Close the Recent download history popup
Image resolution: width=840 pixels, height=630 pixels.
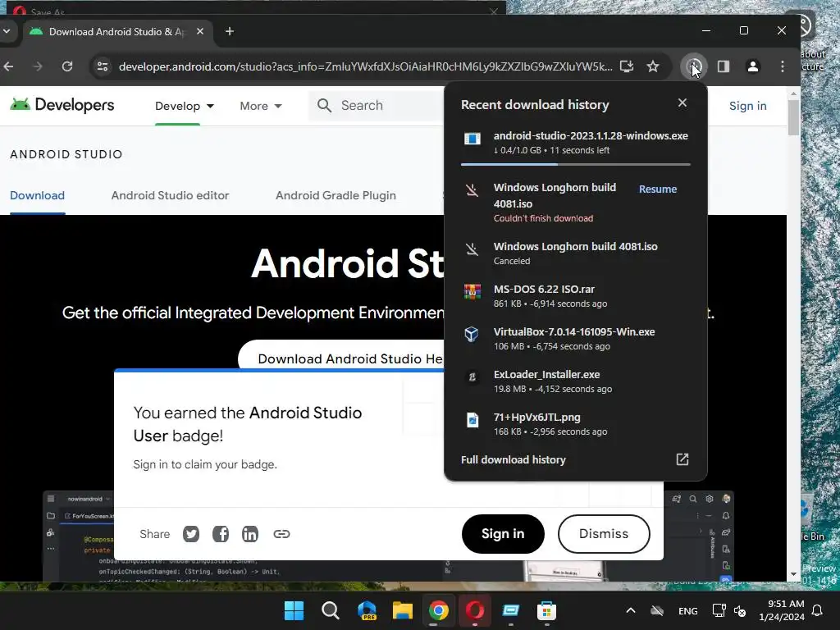pos(682,103)
